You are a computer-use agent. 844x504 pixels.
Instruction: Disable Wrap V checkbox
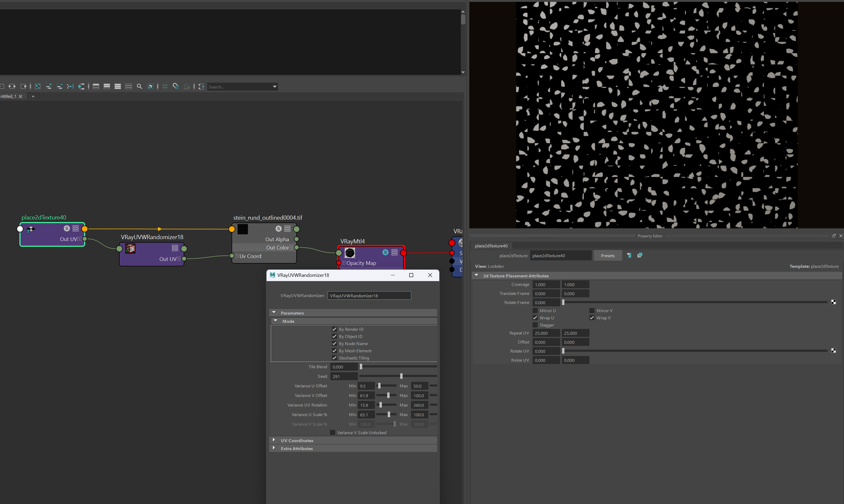point(592,317)
